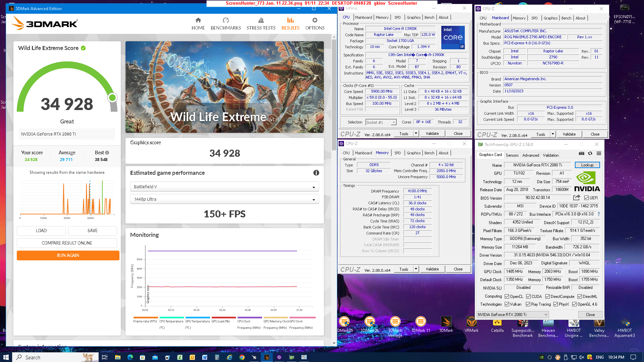Open 3DMark HOME section
Viewport: 644px width, 362px height.
click(x=198, y=24)
